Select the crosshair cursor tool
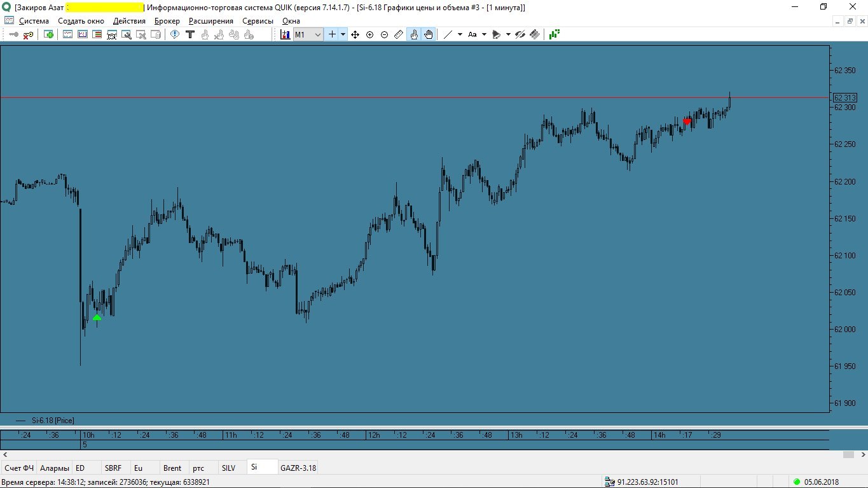 (x=332, y=34)
